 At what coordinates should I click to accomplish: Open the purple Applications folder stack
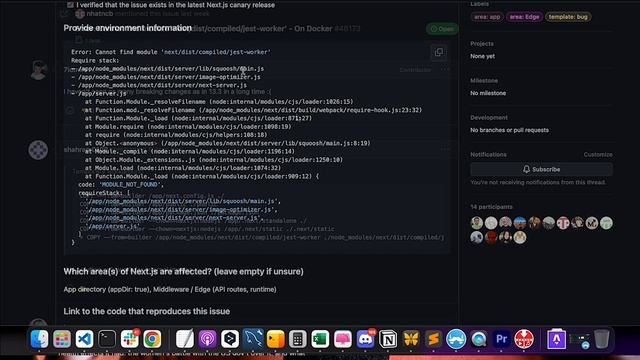pyautogui.click(x=557, y=339)
